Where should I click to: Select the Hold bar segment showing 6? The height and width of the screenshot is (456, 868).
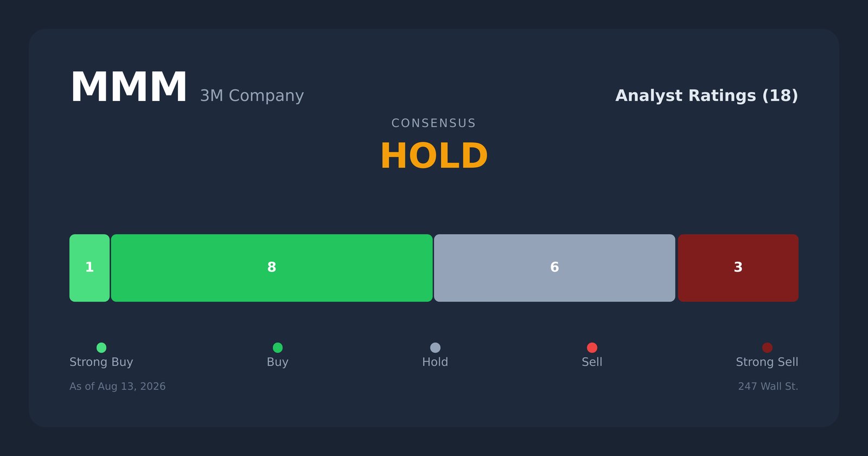(x=554, y=268)
